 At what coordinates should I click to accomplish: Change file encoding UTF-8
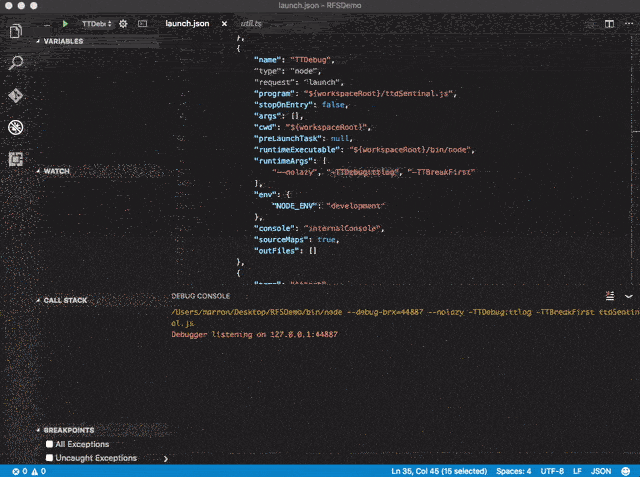(x=552, y=471)
